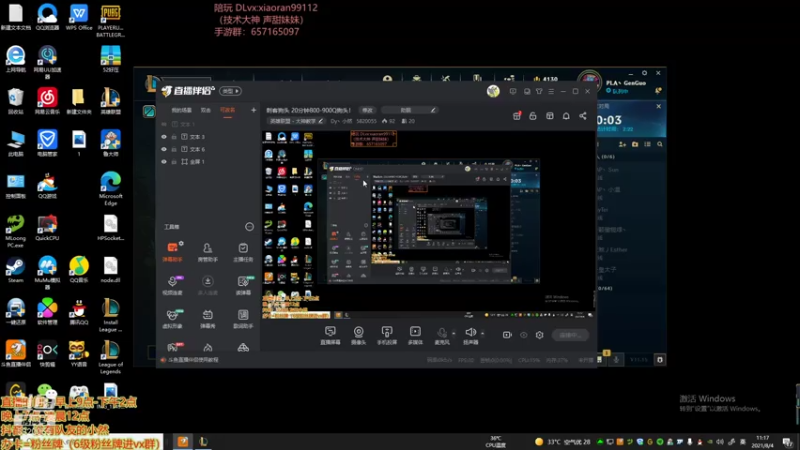Open the 弹幕秀 tool

pyautogui.click(x=208, y=318)
